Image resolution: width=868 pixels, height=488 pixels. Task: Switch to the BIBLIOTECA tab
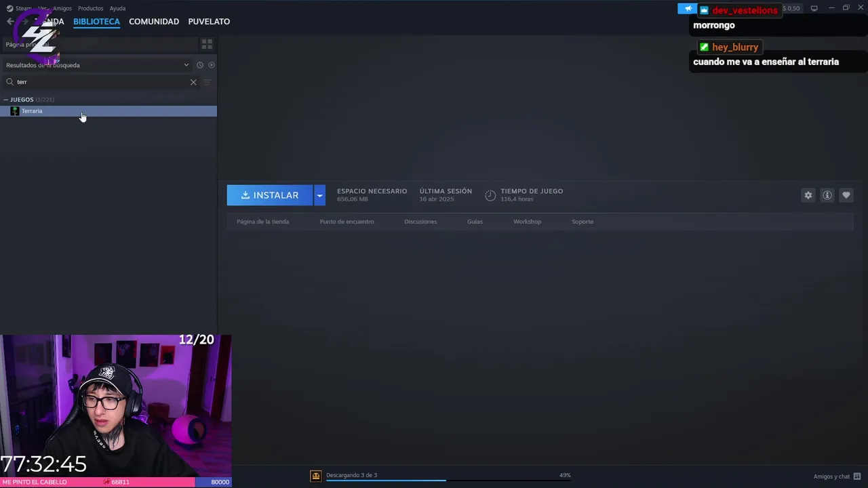click(x=96, y=22)
